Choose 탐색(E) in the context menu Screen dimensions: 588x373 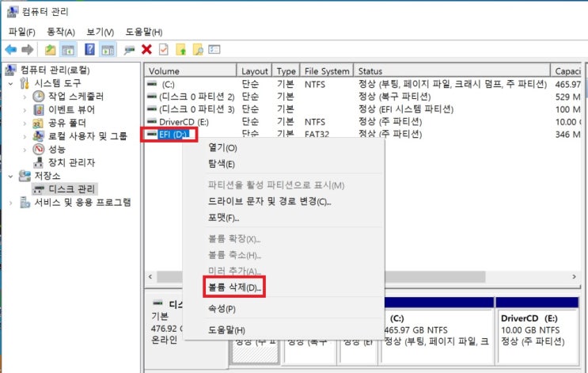(x=221, y=164)
